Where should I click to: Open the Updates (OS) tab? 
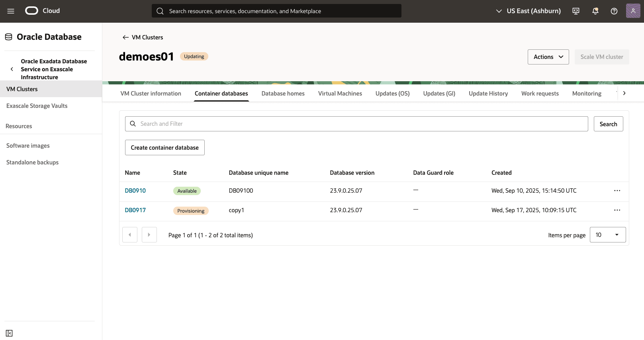click(393, 94)
